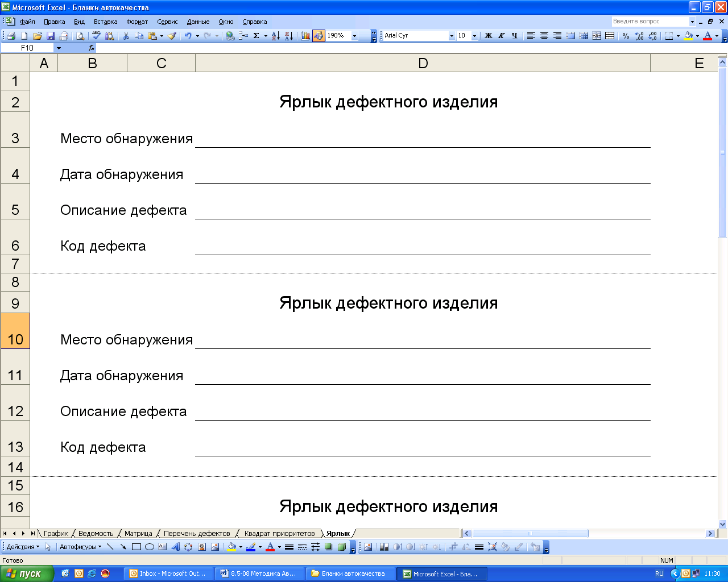Image resolution: width=728 pixels, height=582 pixels.
Task: Center text horizontally
Action: tap(544, 36)
